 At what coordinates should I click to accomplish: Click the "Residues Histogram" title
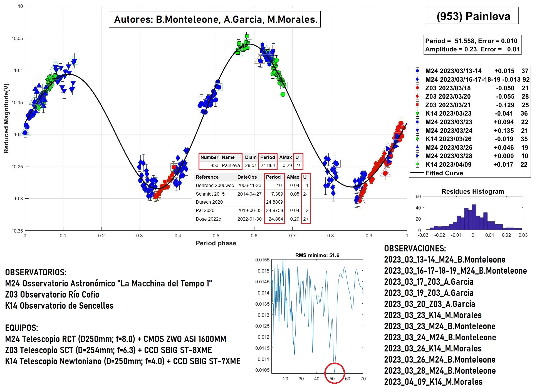coord(473,191)
